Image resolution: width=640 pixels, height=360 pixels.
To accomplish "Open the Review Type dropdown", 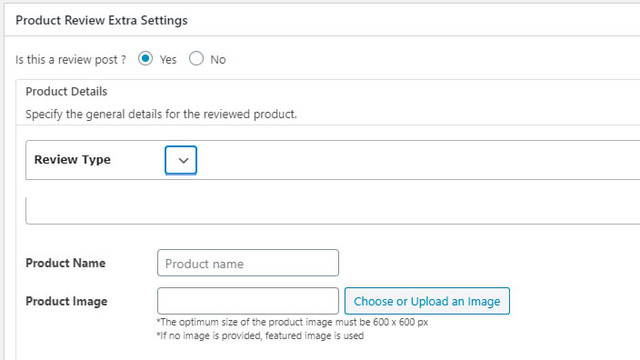I will tap(181, 160).
